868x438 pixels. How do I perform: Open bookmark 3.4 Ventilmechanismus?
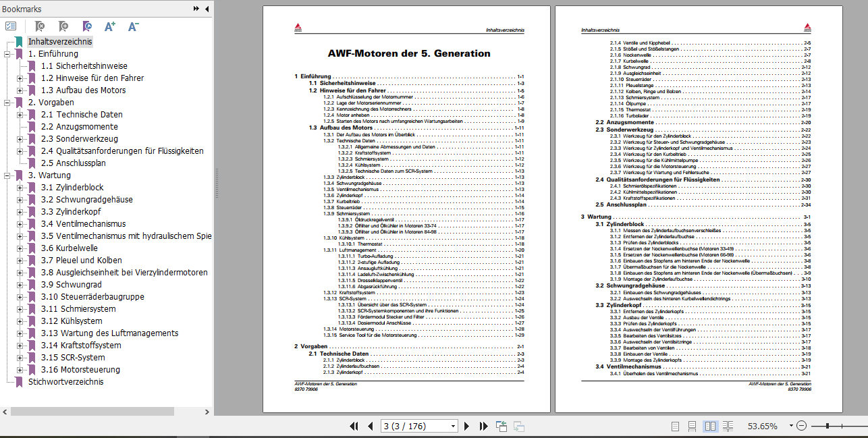83,224
